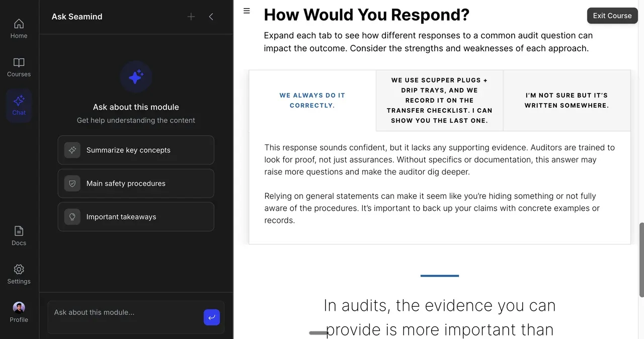Click the Ask about this module input

coord(126,313)
